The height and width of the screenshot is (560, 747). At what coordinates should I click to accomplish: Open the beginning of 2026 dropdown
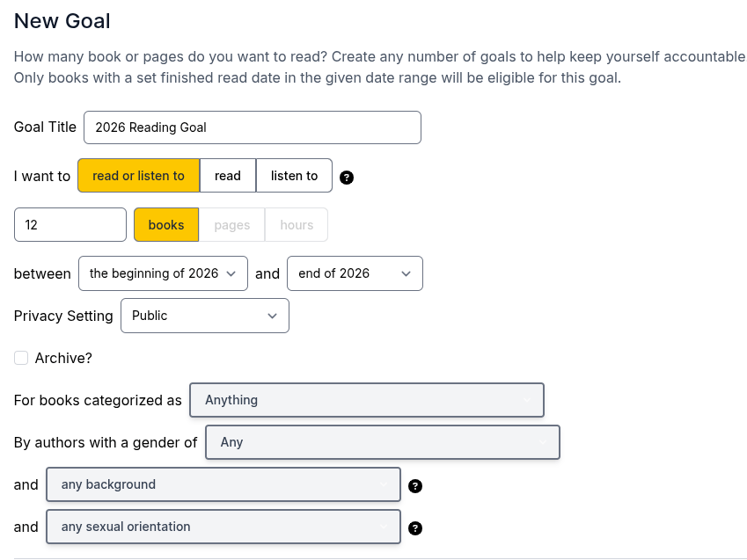click(x=163, y=273)
